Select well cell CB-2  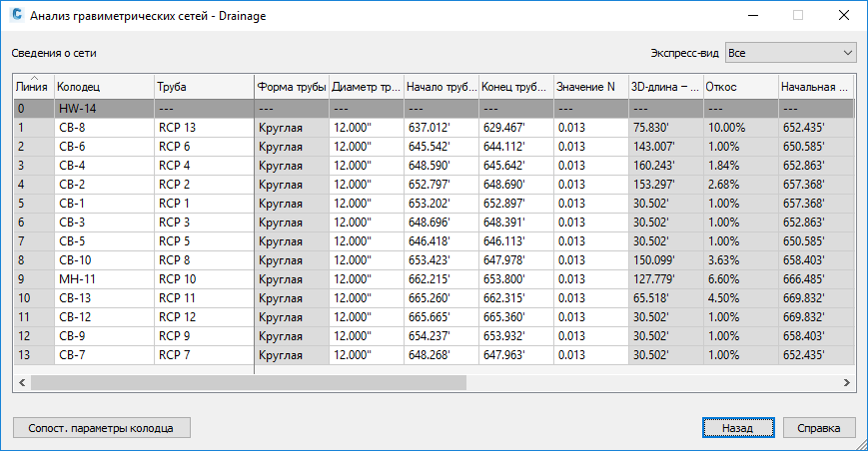[104, 185]
